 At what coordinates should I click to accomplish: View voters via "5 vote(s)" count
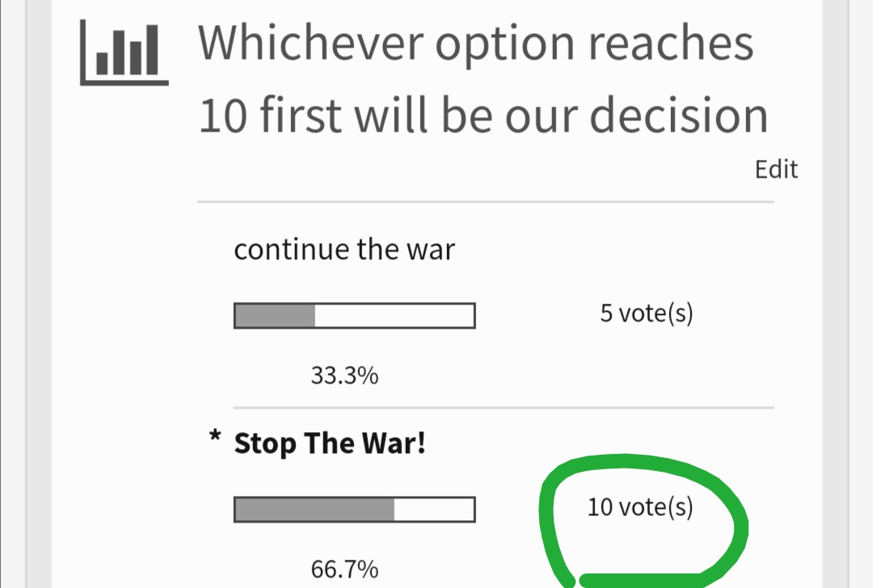647,313
